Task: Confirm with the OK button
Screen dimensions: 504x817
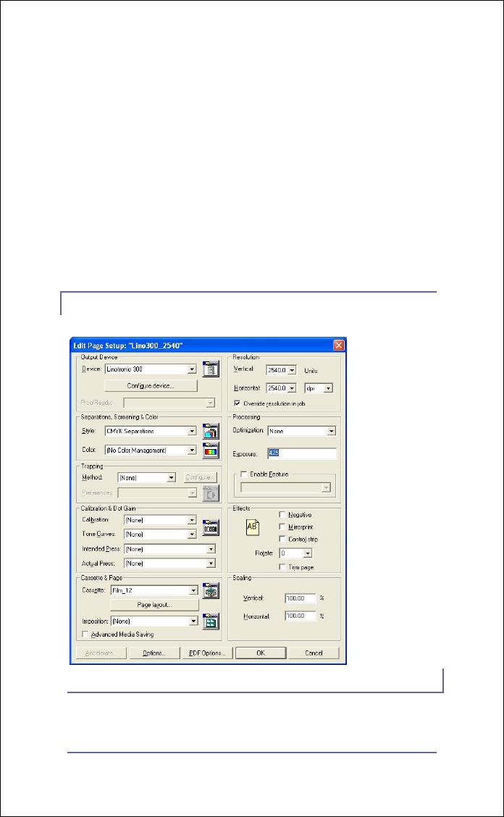Action: point(261,653)
